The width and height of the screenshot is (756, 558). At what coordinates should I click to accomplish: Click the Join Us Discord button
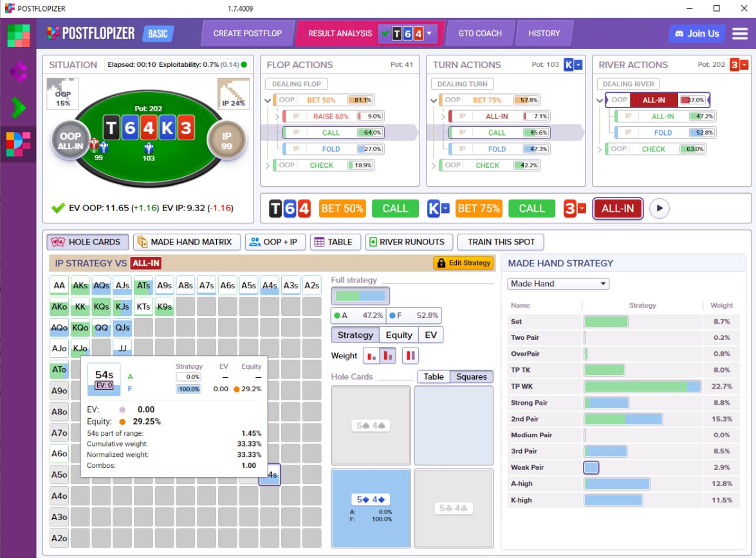coord(696,33)
